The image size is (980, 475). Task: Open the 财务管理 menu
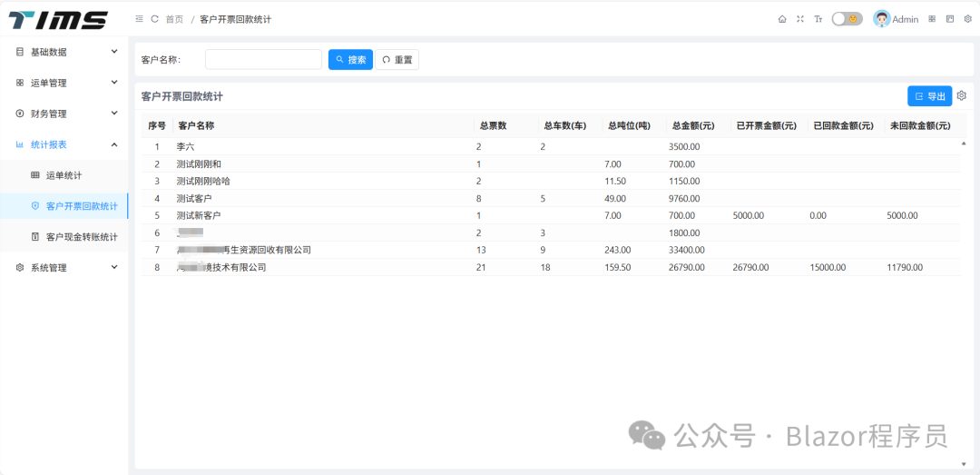64,114
